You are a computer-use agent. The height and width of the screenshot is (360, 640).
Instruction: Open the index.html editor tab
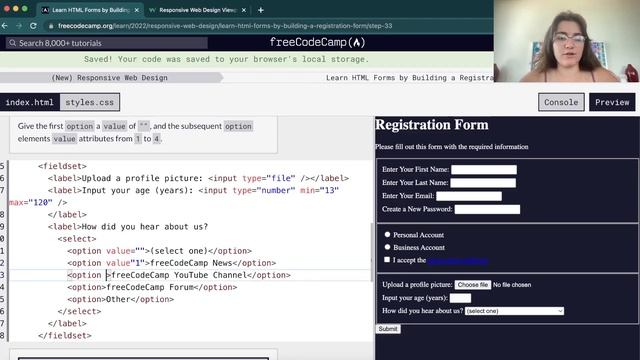click(x=29, y=102)
